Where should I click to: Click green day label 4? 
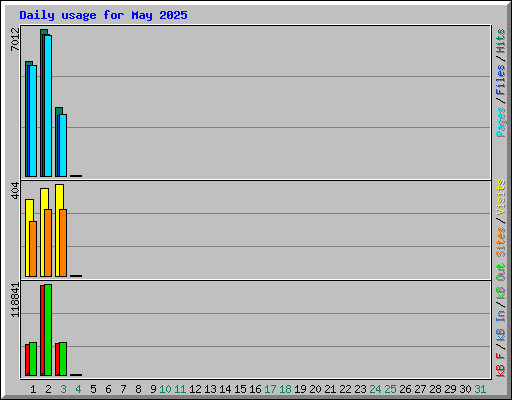click(x=78, y=389)
